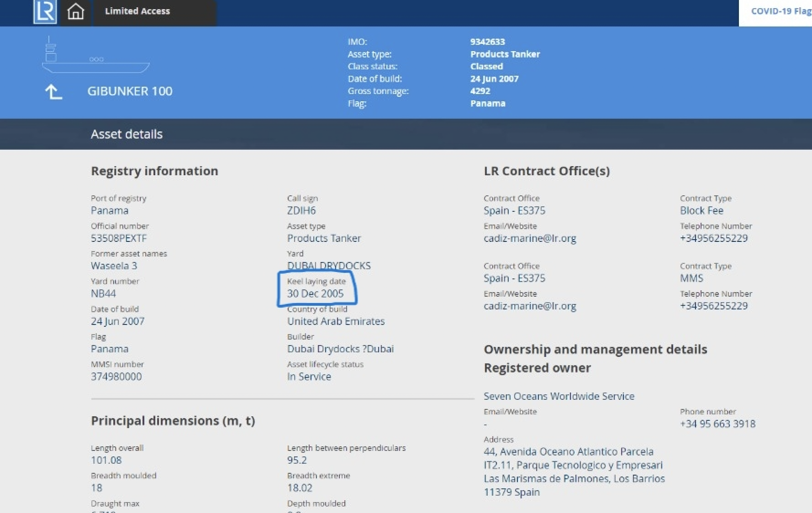Click the back-up arrow beside GIBUNKER 100

[x=53, y=92]
